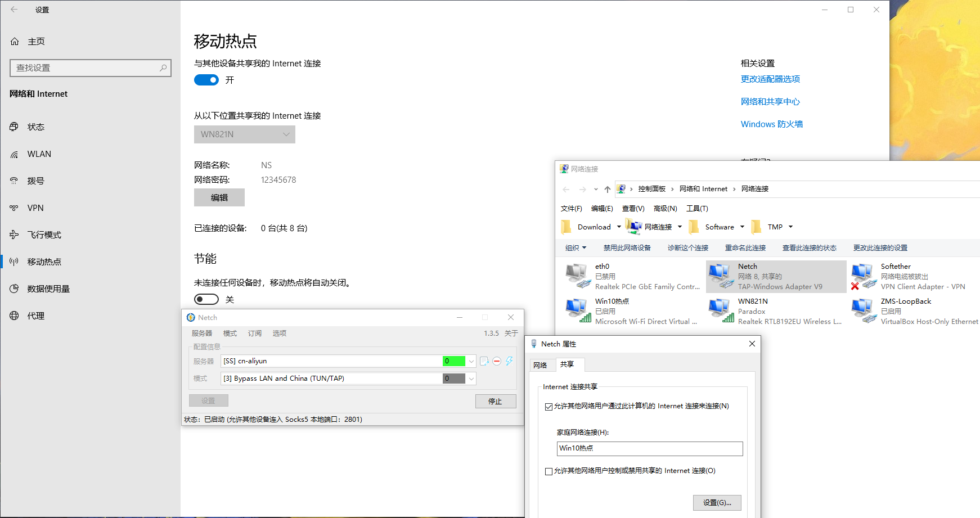Image resolution: width=980 pixels, height=518 pixels.
Task: Open the 更改适配器选项 link
Action: [x=770, y=79]
